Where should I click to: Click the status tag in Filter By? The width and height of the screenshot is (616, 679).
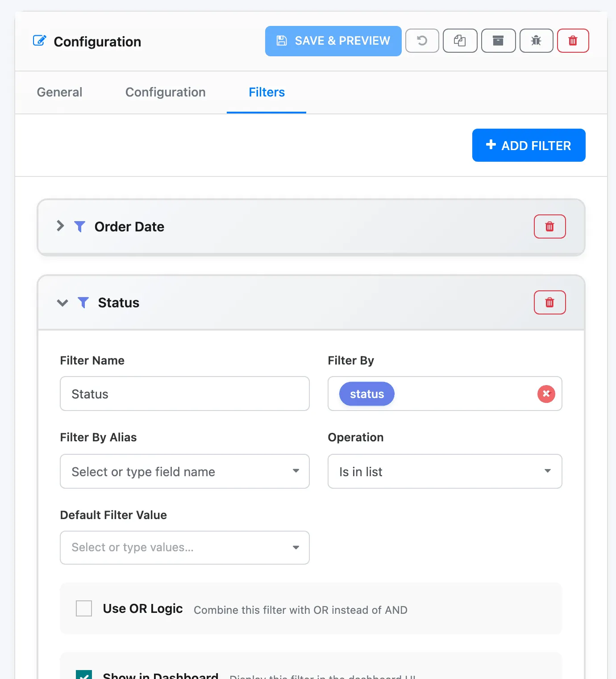[367, 394]
